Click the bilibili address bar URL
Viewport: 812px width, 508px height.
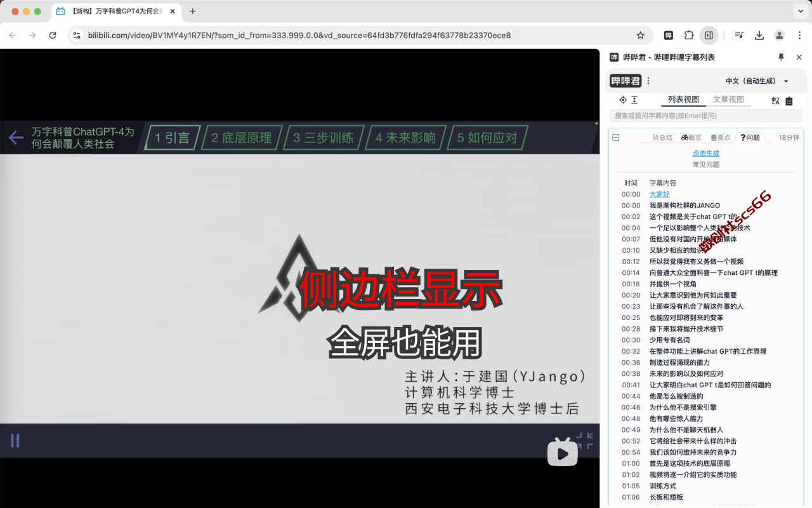tap(299, 36)
